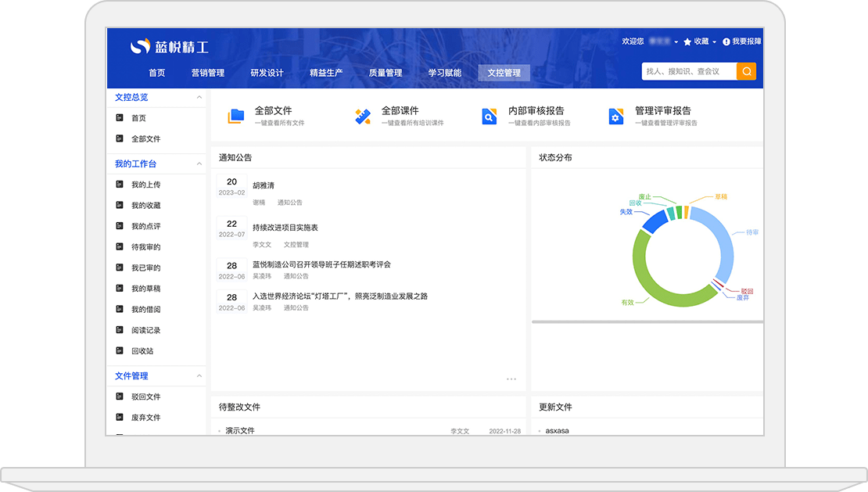The width and height of the screenshot is (868, 492).
Task: Click the orange search magnifier button
Action: pyautogui.click(x=746, y=71)
